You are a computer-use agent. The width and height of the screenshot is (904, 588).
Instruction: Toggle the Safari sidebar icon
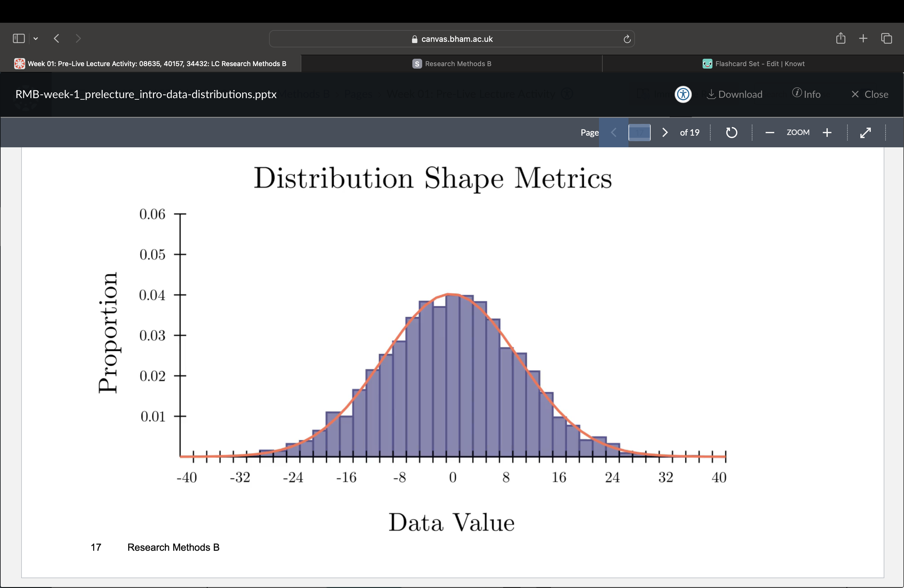click(19, 38)
